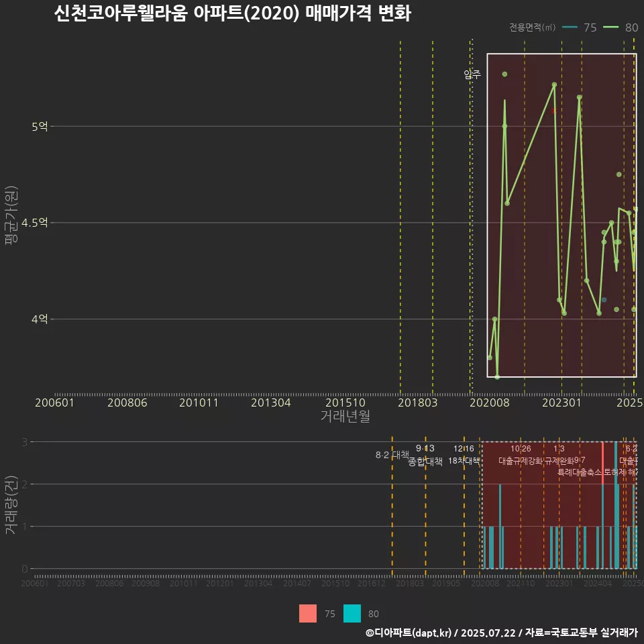The height and width of the screenshot is (644, 644).
Task: Click the 4.5억 y-axis label
Action: pyautogui.click(x=34, y=223)
